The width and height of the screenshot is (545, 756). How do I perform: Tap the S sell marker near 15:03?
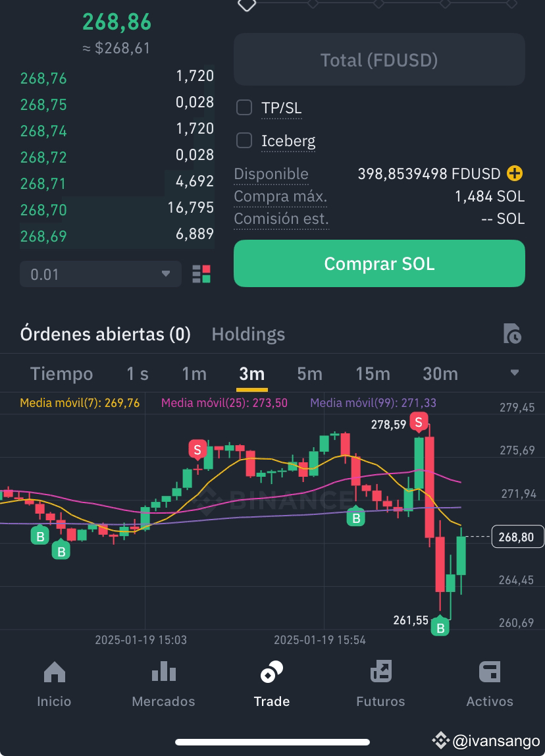click(x=197, y=449)
